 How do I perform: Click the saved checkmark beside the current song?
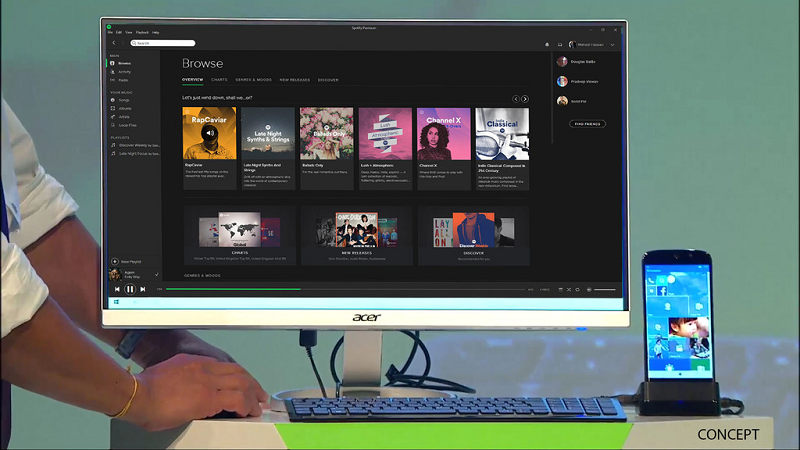point(157,274)
